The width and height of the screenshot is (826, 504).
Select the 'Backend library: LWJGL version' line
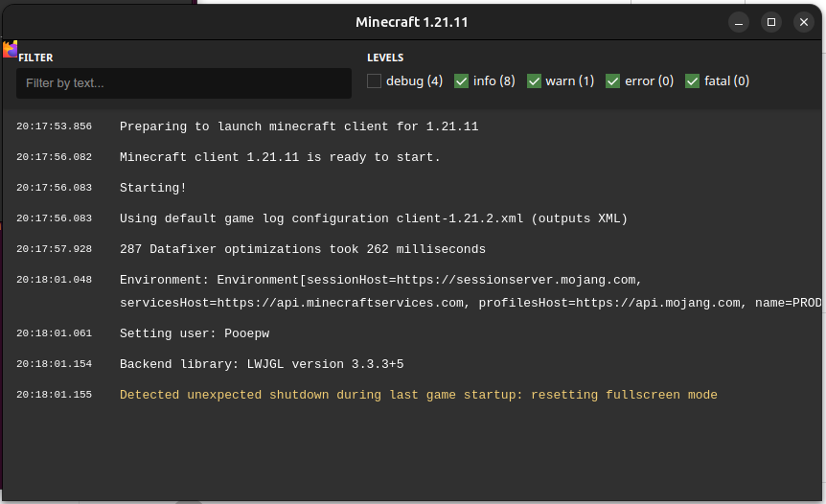pyautogui.click(x=262, y=364)
